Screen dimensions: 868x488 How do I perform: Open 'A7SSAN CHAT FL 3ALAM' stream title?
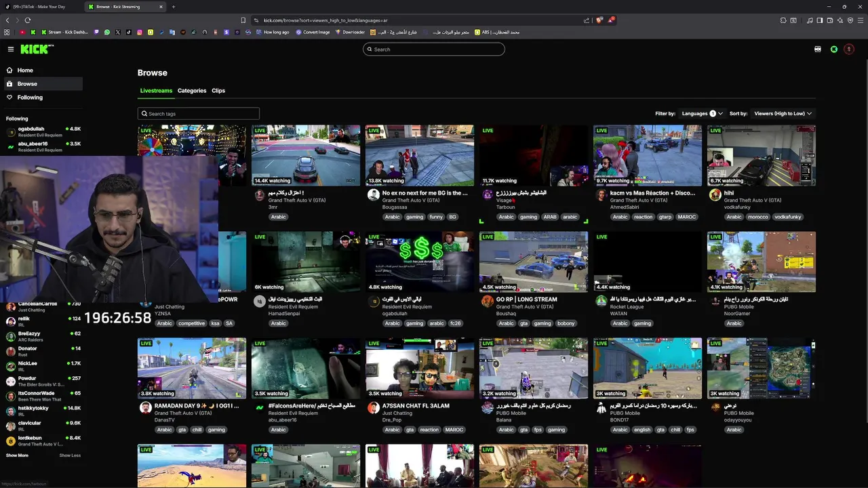click(416, 405)
